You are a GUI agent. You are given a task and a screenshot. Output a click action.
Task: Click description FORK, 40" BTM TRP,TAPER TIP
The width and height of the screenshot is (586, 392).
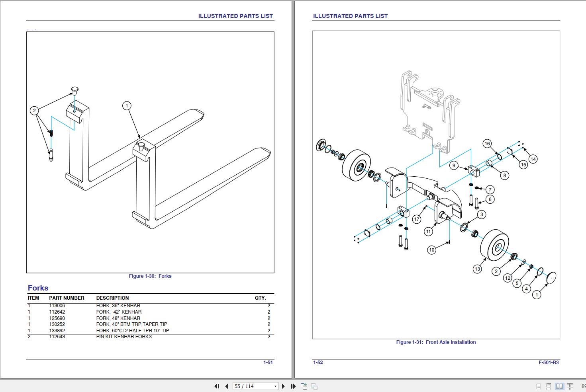point(132,324)
